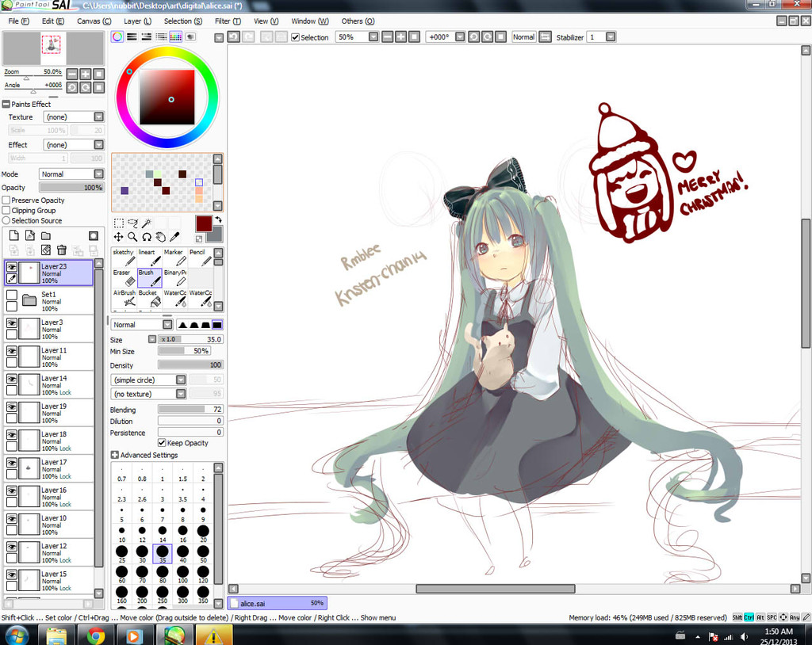Select the lasso tool
812x645 pixels.
[132, 223]
